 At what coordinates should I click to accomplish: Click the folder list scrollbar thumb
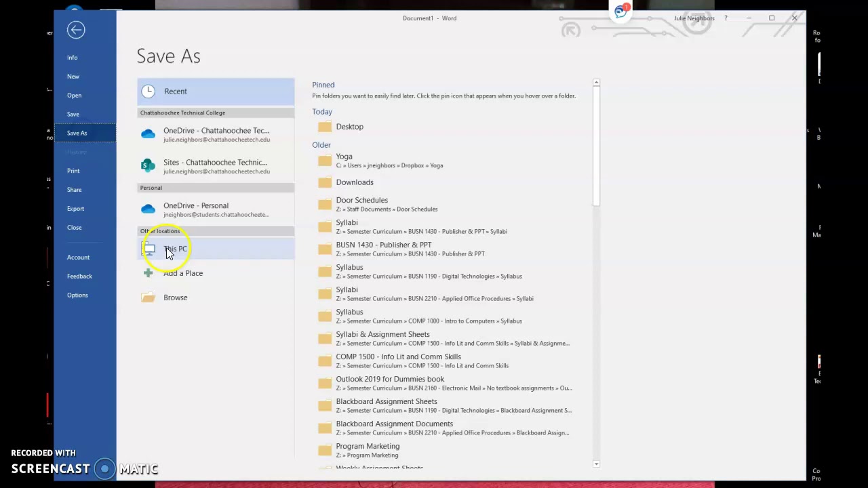(x=596, y=146)
